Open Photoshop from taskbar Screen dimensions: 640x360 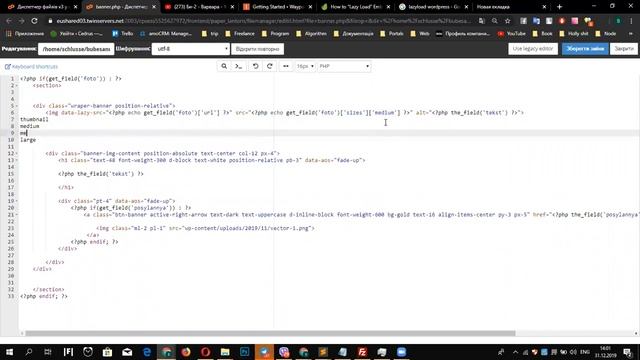(x=244, y=352)
